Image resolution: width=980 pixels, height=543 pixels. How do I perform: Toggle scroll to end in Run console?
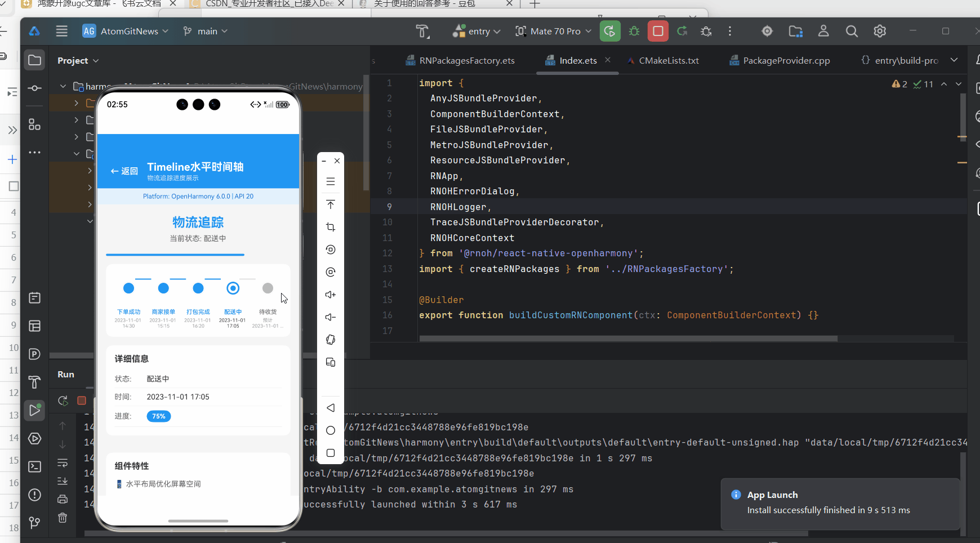click(x=63, y=481)
